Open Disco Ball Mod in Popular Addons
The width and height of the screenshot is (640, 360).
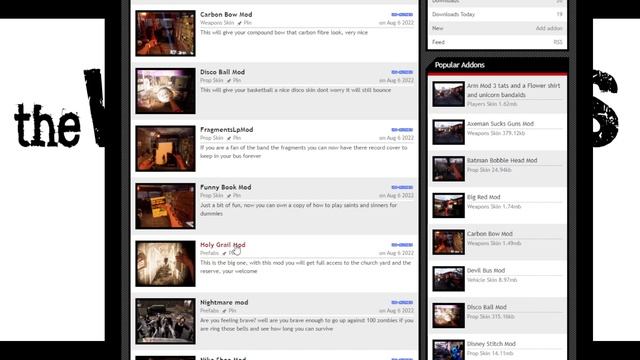(487, 307)
